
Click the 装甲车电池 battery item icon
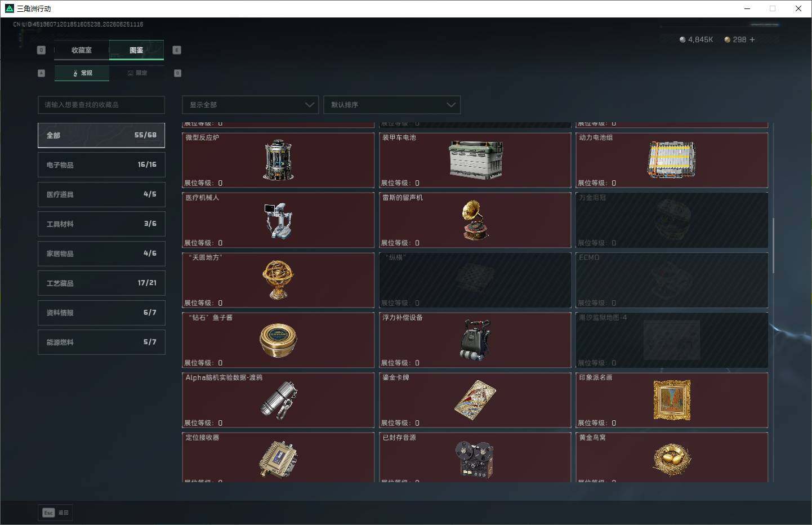pyautogui.click(x=475, y=160)
